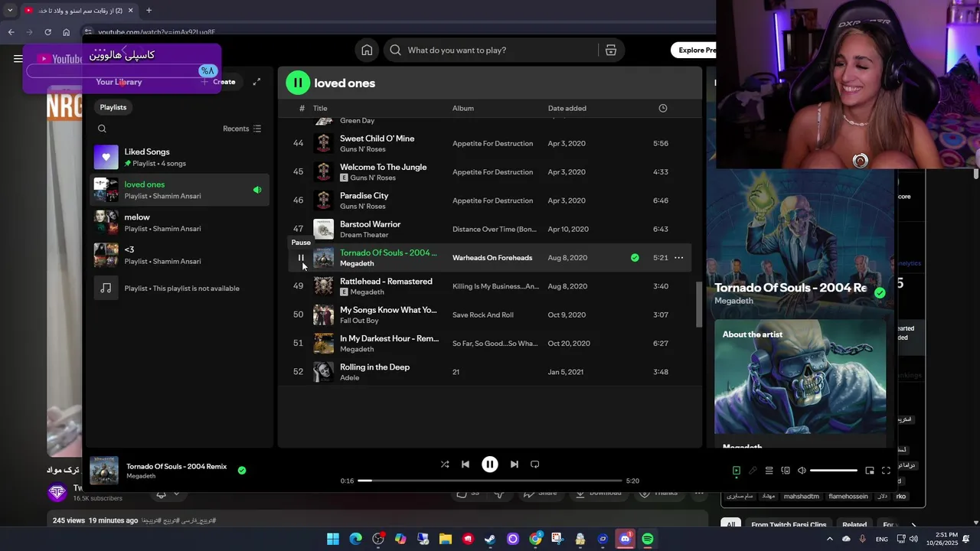Pause the 'loved ones' playlist with the green header button
Screen dimensions: 980x551
(298, 83)
